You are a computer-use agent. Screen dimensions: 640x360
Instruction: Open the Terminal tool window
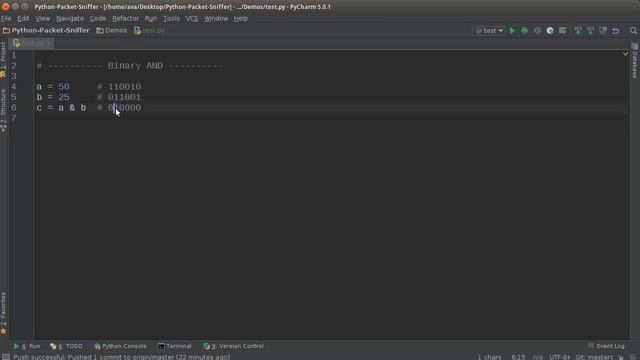tap(175, 346)
